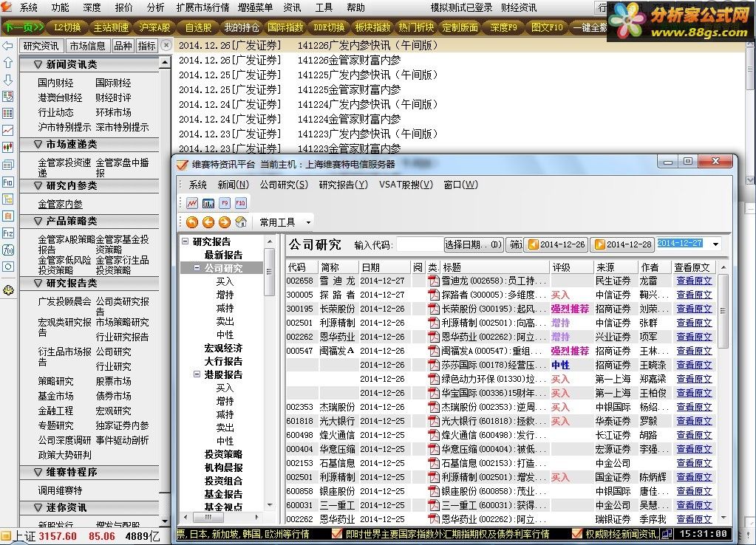This screenshot has width=756, height=545.
Task: Open 查看原文 link for 雪迪龙 row
Action: click(x=694, y=281)
